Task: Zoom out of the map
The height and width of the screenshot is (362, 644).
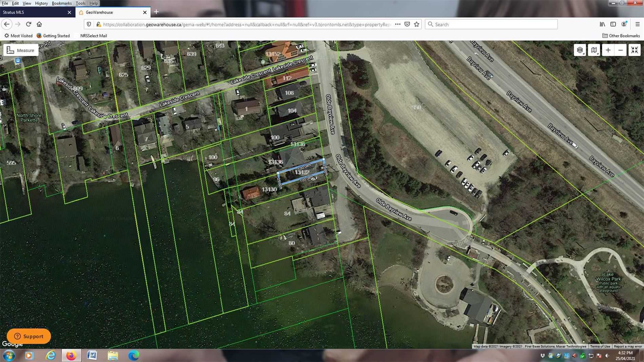Action: click(621, 50)
